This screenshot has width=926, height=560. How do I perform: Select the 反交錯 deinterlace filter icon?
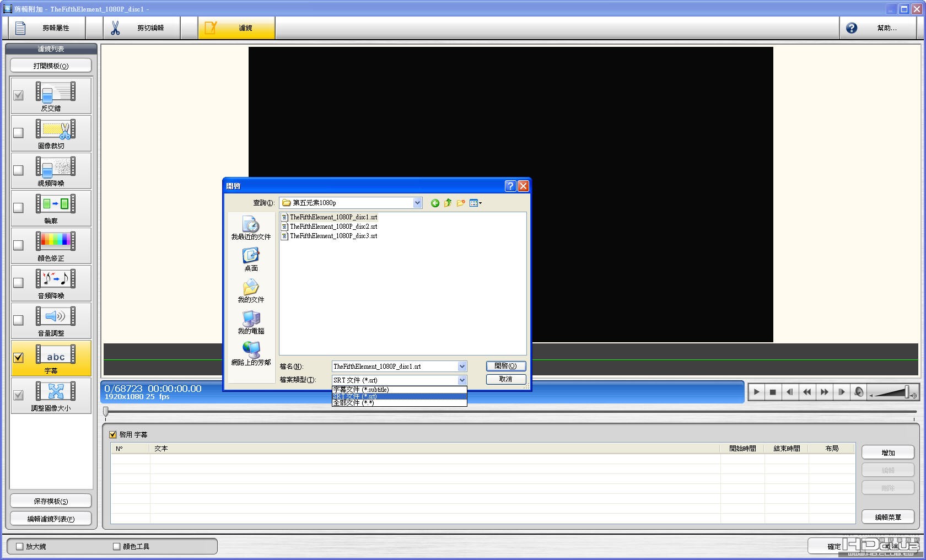[x=56, y=91]
